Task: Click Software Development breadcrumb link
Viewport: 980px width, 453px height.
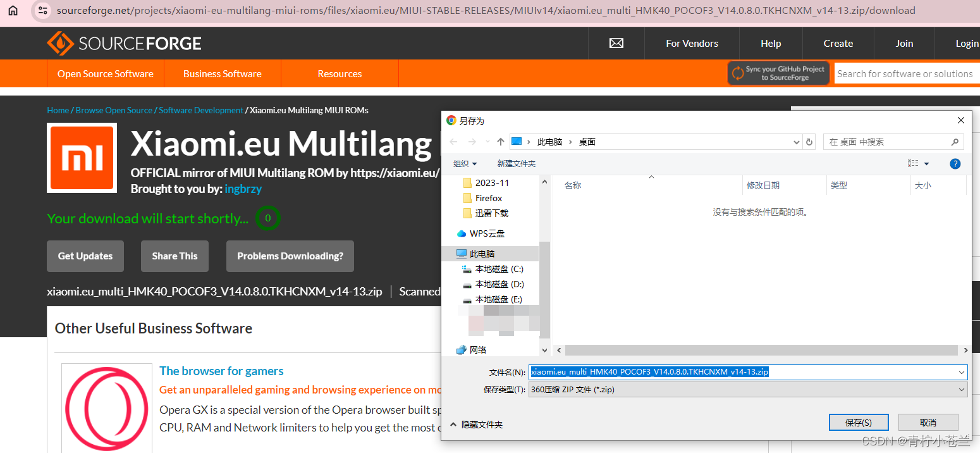Action: point(201,110)
